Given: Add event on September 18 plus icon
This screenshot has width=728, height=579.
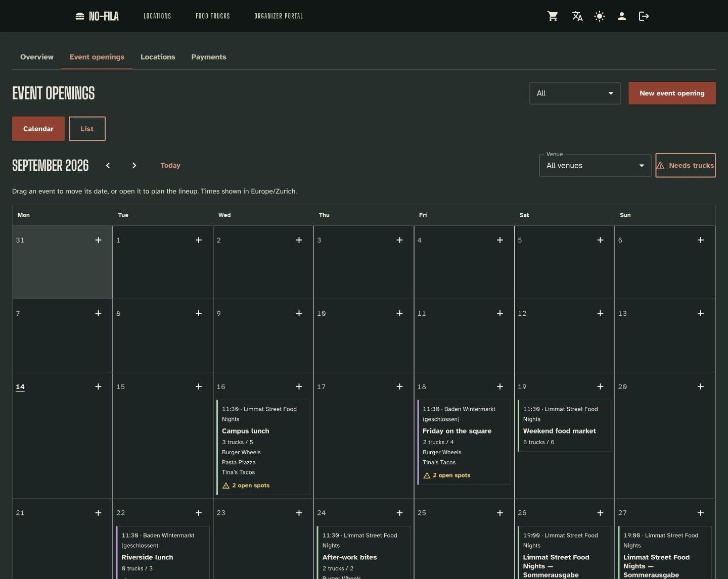Looking at the screenshot, I should point(500,387).
